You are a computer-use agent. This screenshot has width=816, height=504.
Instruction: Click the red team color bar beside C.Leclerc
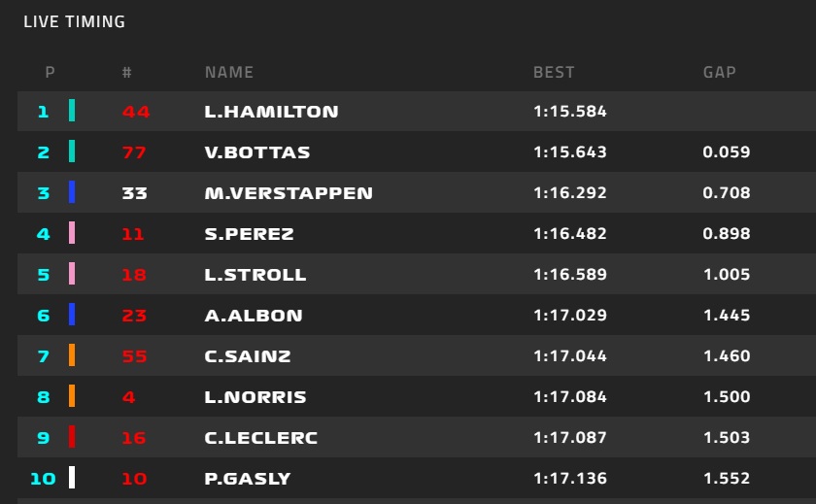(x=72, y=437)
